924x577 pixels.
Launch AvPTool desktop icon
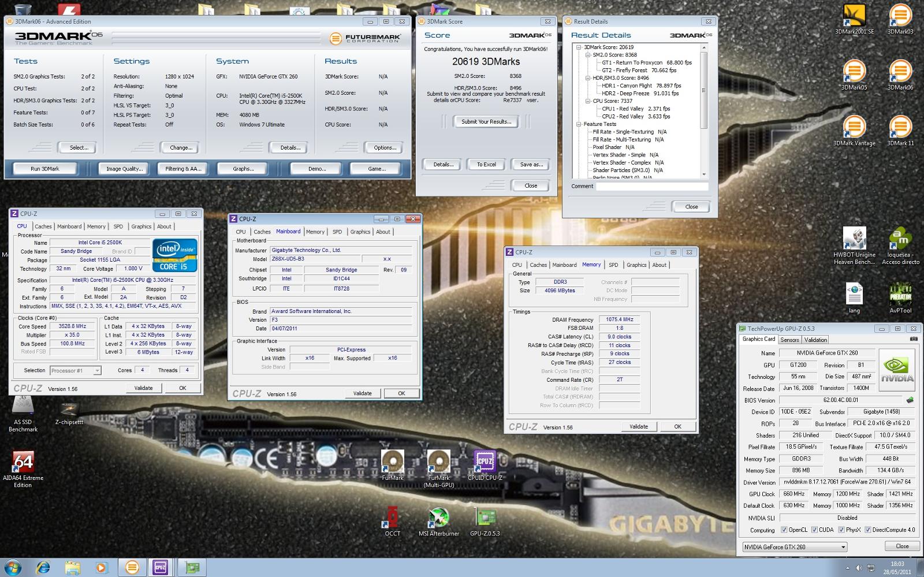tap(900, 298)
